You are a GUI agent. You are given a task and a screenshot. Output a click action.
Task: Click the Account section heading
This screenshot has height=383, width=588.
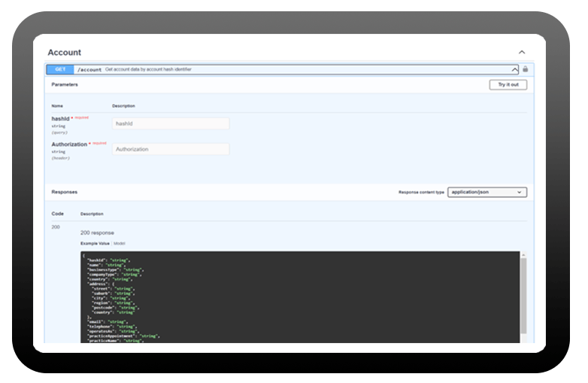click(64, 53)
